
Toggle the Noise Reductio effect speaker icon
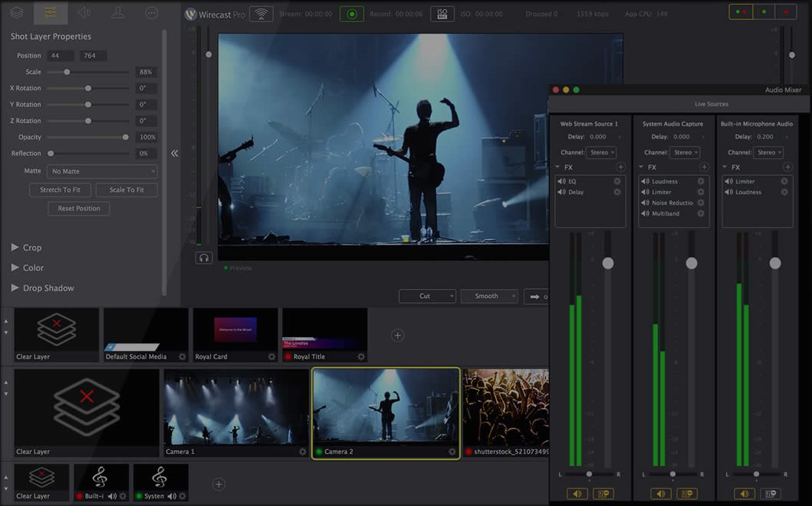645,203
